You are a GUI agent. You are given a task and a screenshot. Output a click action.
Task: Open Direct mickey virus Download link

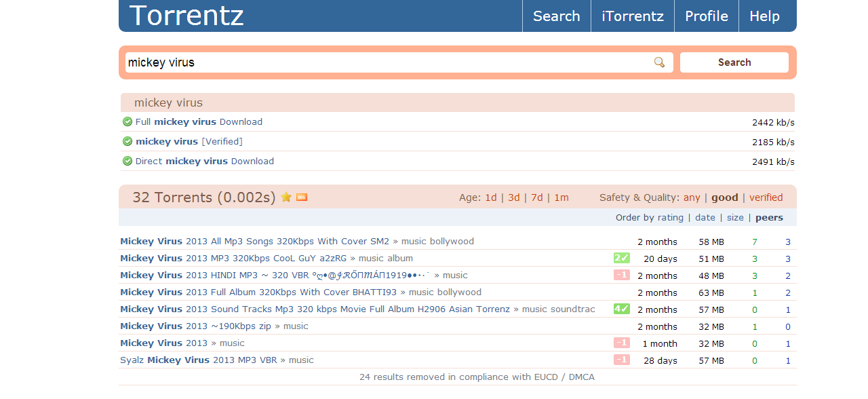(x=205, y=161)
